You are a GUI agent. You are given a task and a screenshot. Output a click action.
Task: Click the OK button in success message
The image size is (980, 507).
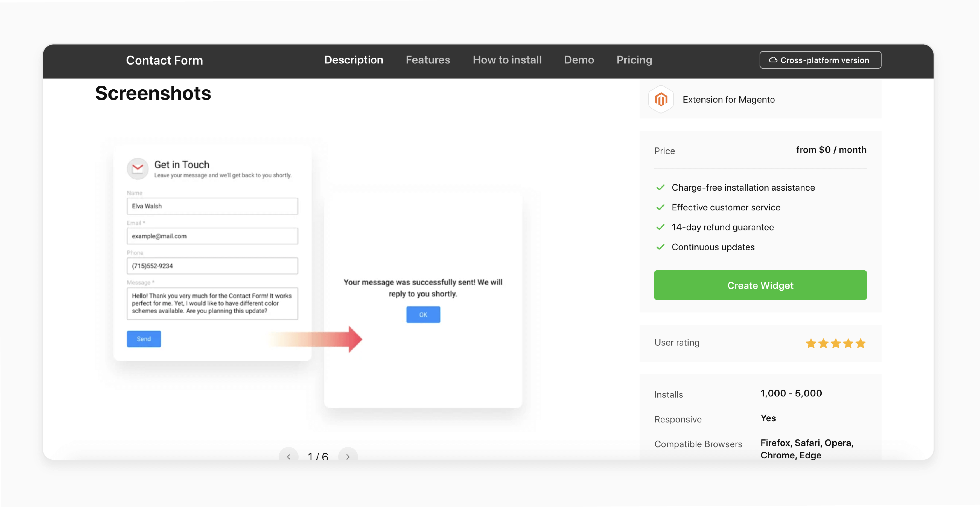point(423,315)
